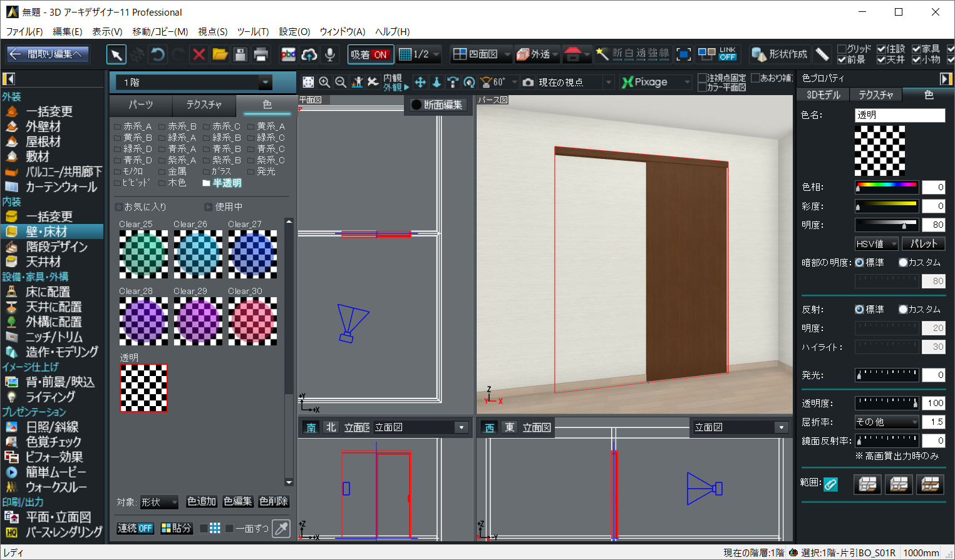This screenshot has height=560, width=955.
Task: Select カスタム radio for 反射
Action: [903, 309]
